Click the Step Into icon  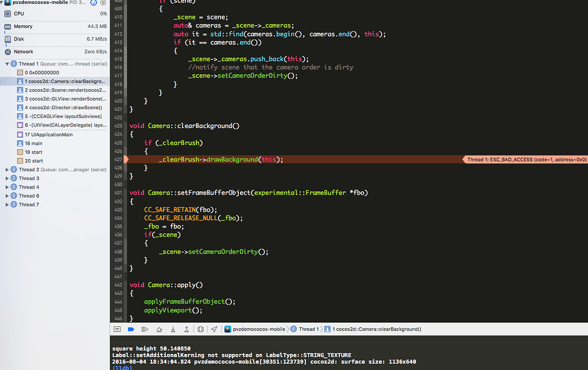(172, 329)
